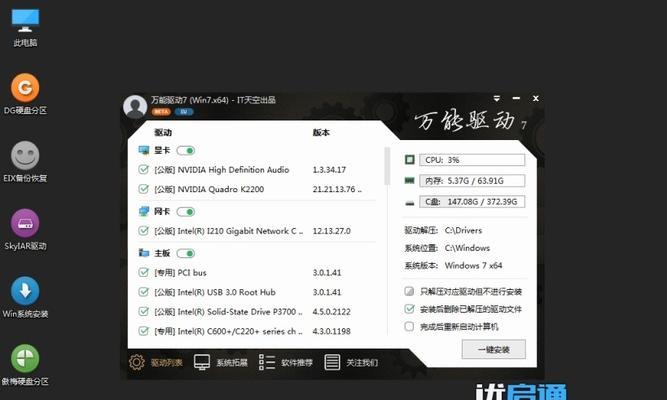Uncheck Intel Solid-State Drive P3700 driver
667x400 pixels.
(144, 311)
